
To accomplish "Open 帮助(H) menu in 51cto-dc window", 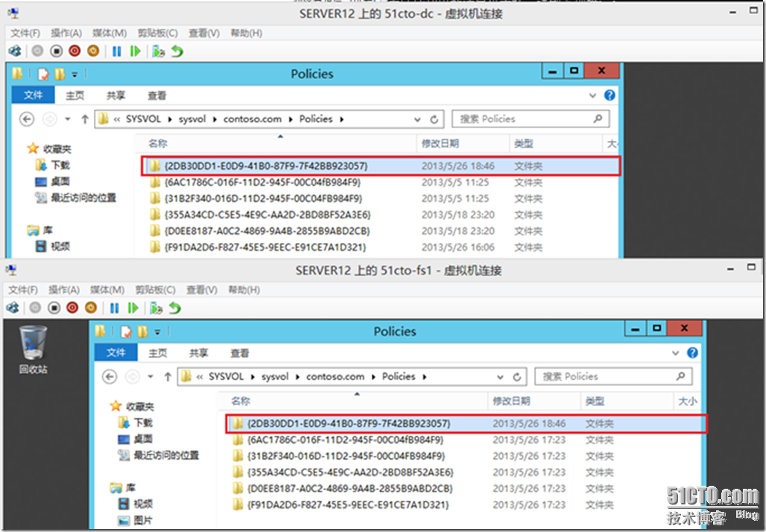I will 246,33.
